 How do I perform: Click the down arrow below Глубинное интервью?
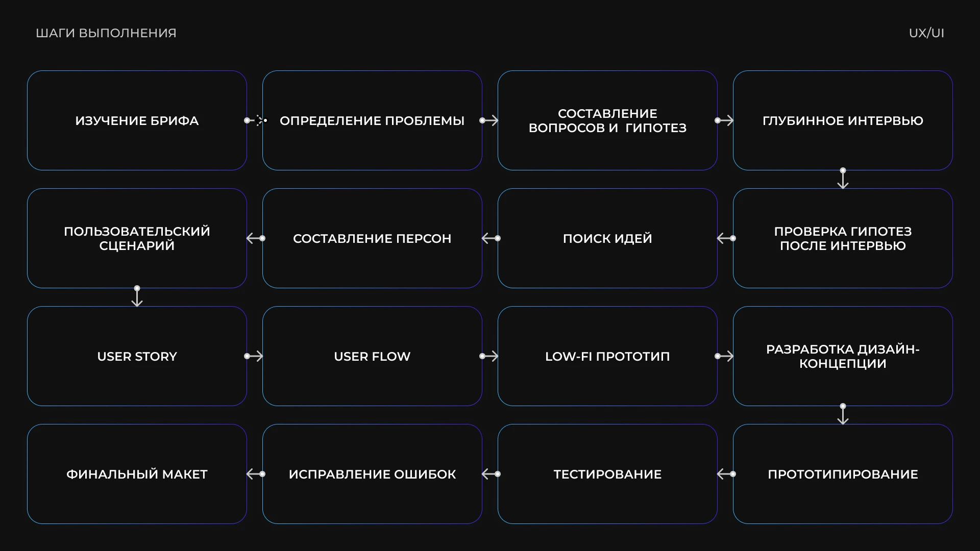[x=843, y=179]
